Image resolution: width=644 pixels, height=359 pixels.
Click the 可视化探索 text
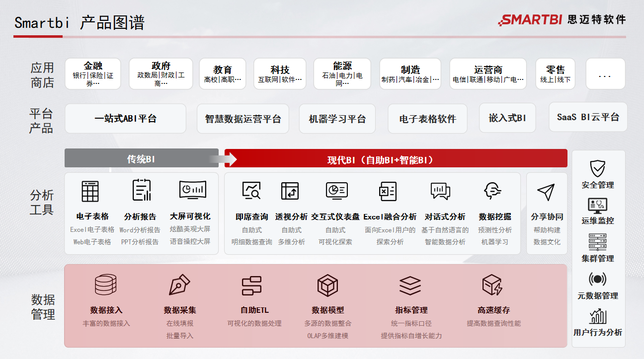click(335, 242)
